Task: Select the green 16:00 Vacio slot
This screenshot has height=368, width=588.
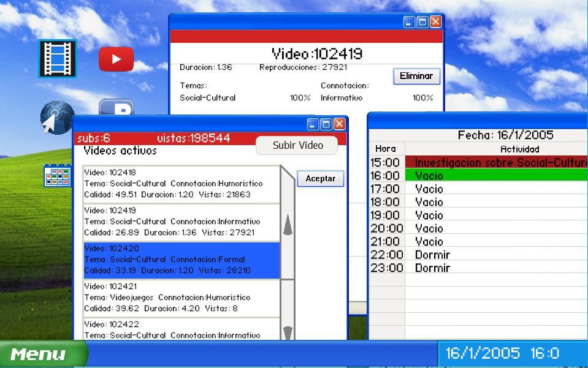Action: click(495, 176)
